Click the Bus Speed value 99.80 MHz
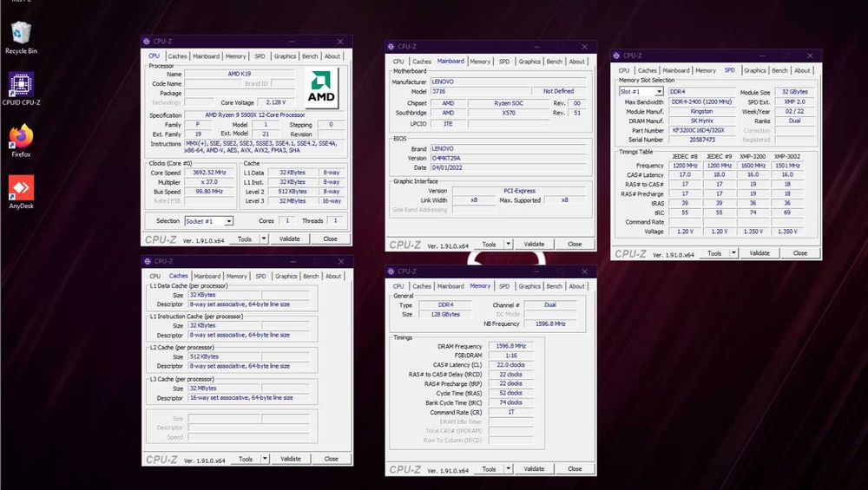 (x=209, y=192)
